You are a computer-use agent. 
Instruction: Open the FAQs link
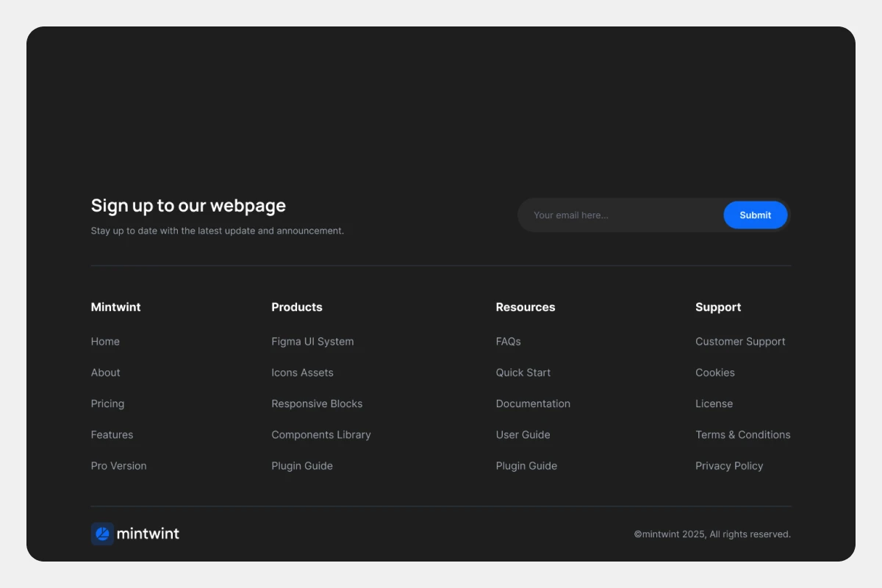point(508,342)
